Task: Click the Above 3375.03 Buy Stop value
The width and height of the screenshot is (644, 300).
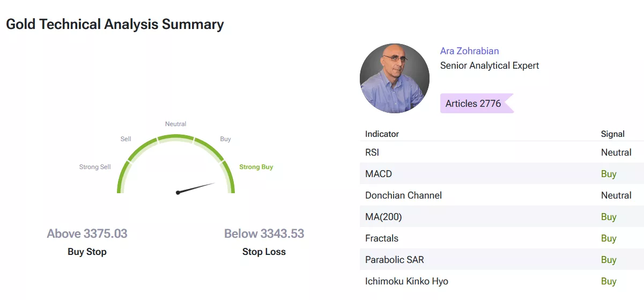Action: (x=87, y=234)
